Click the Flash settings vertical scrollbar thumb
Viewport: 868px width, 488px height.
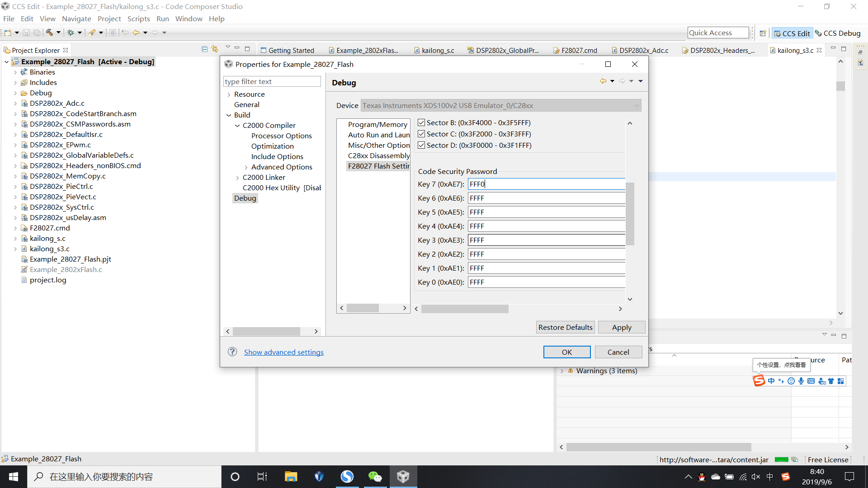(630, 214)
